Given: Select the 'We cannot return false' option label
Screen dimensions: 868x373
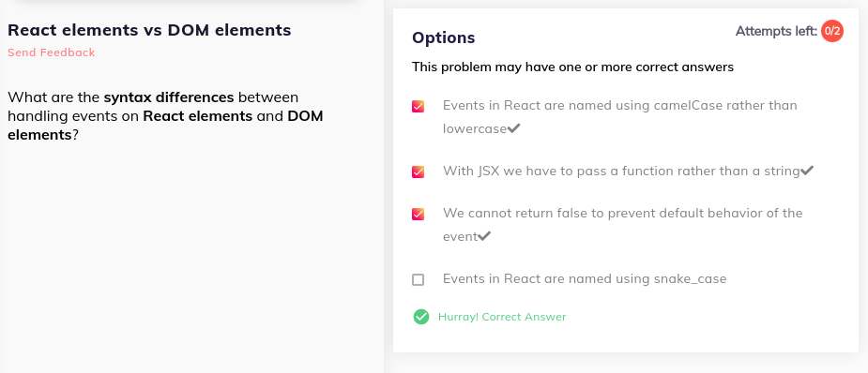Looking at the screenshot, I should coord(622,225).
